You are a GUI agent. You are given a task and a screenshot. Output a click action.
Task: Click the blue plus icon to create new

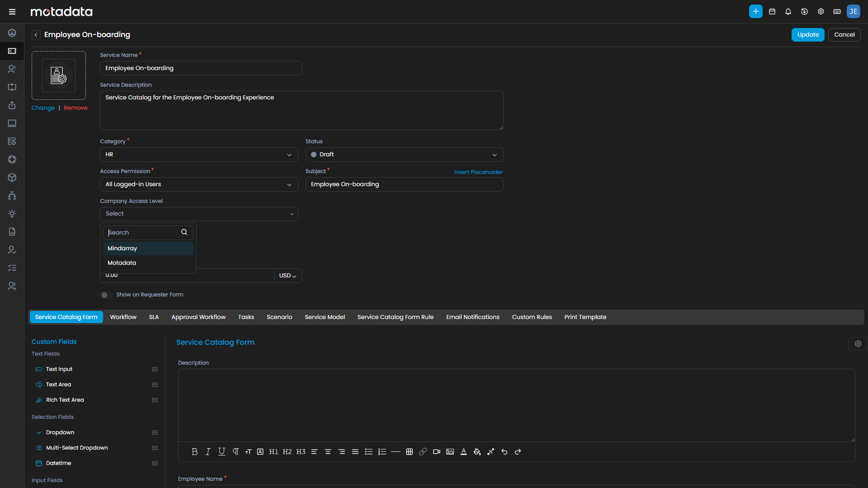coord(755,11)
